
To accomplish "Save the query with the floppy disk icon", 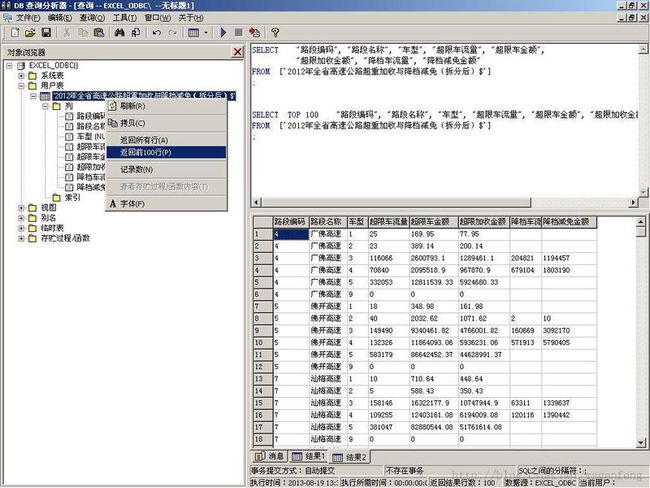I will (46, 32).
